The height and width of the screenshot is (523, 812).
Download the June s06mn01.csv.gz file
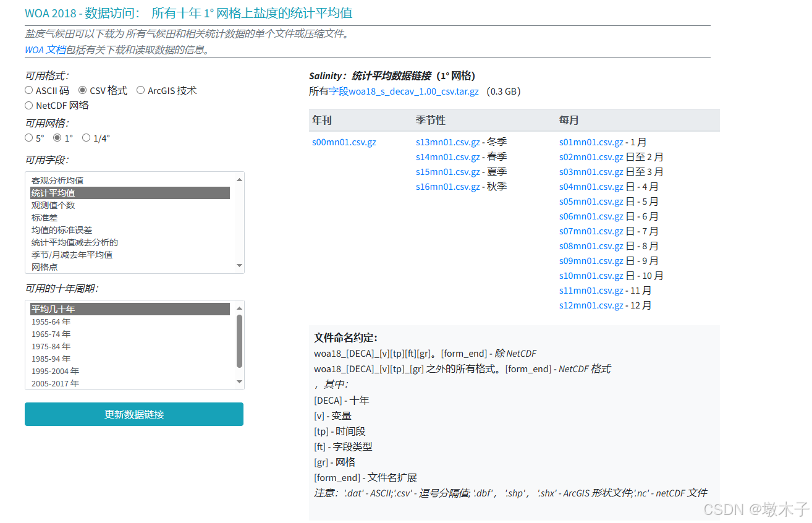click(591, 216)
